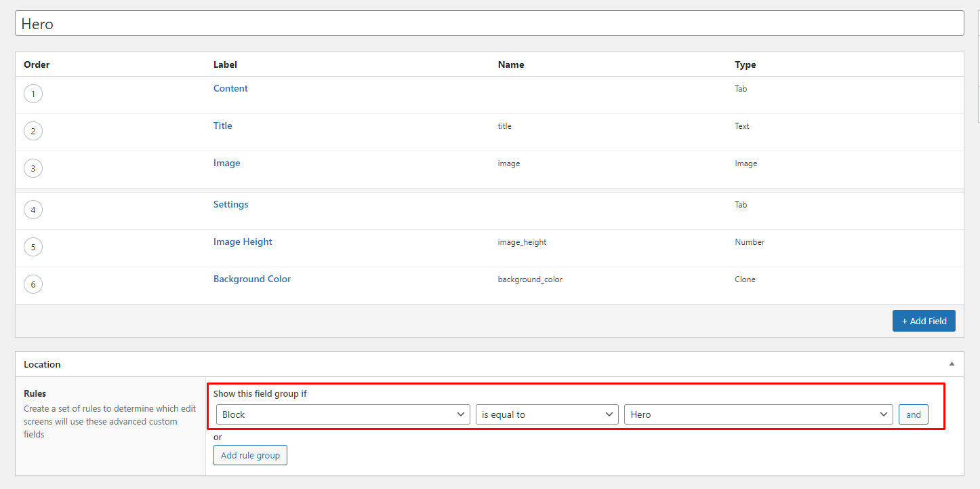Open the Title field settings
The width and height of the screenshot is (980, 489).
pyautogui.click(x=222, y=125)
